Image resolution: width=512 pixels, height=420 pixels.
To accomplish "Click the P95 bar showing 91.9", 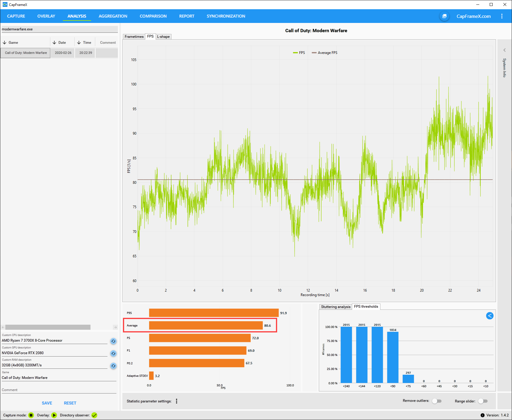I will [214, 313].
